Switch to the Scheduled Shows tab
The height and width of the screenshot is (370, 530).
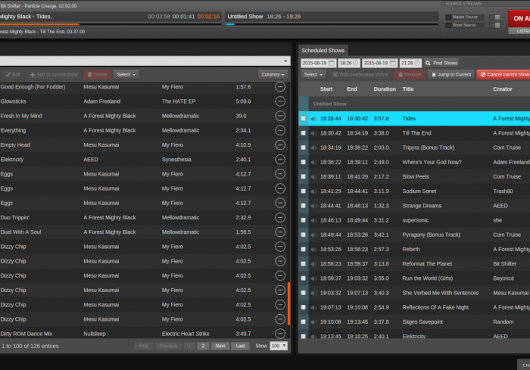pyautogui.click(x=323, y=50)
